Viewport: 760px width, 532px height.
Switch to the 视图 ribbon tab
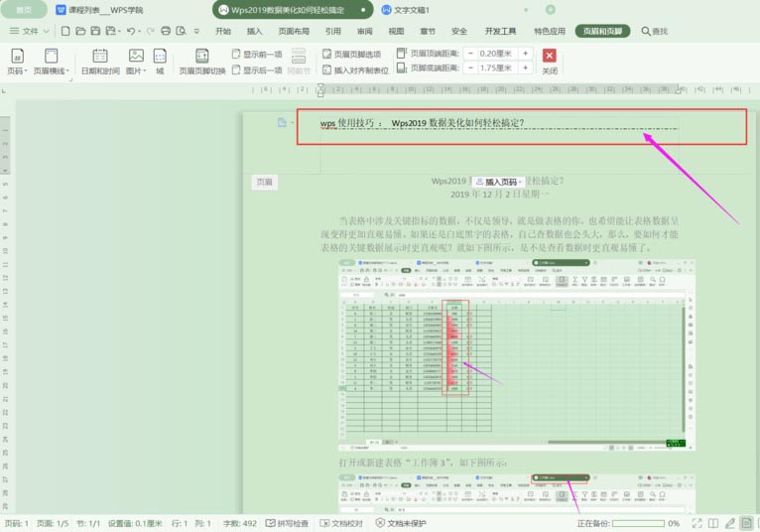point(396,31)
